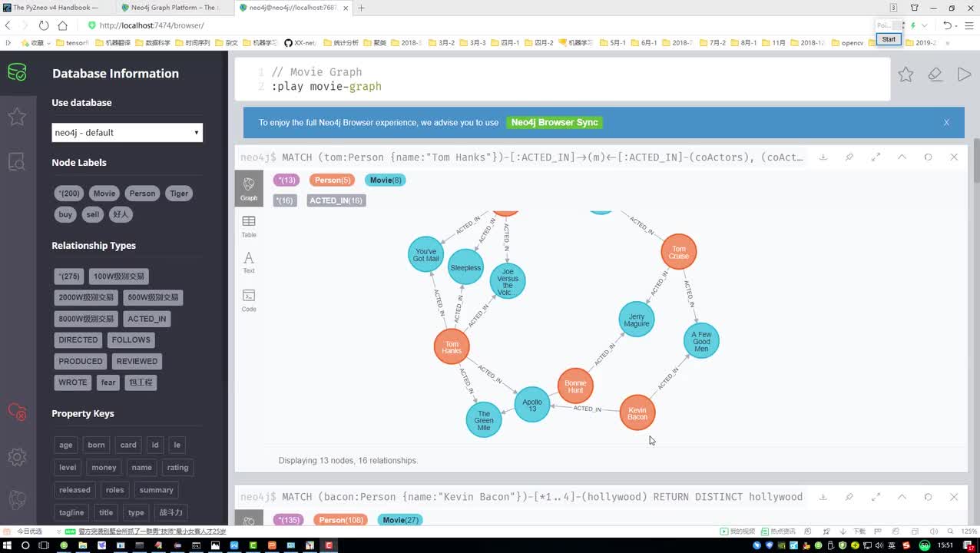The height and width of the screenshot is (553, 980).
Task: Select the buy node label
Action: [x=65, y=214]
